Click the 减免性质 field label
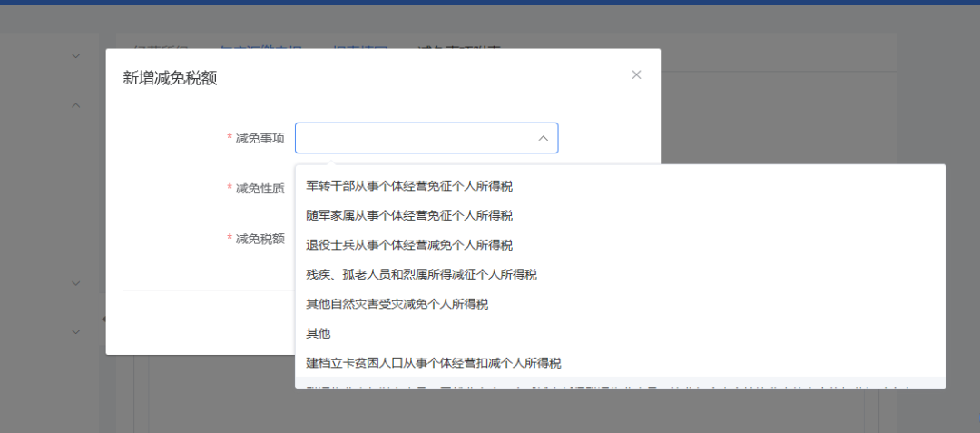 [x=260, y=188]
